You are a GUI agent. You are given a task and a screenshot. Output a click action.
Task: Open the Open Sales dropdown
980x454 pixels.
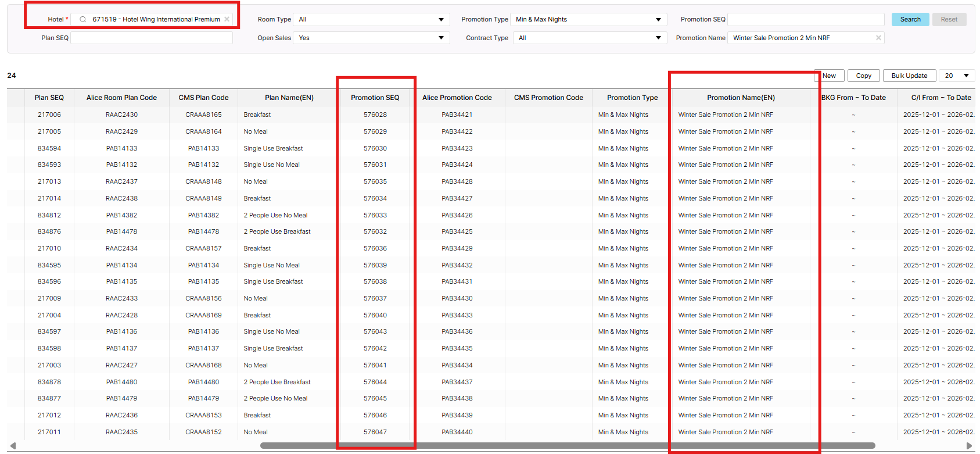pos(371,38)
